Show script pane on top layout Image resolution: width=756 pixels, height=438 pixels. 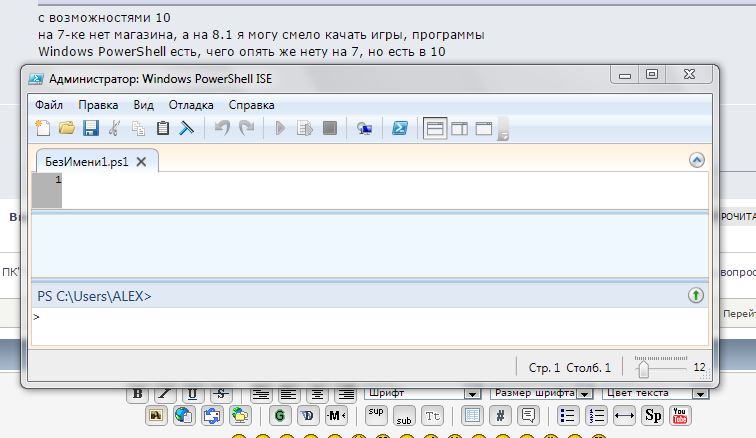tap(435, 128)
